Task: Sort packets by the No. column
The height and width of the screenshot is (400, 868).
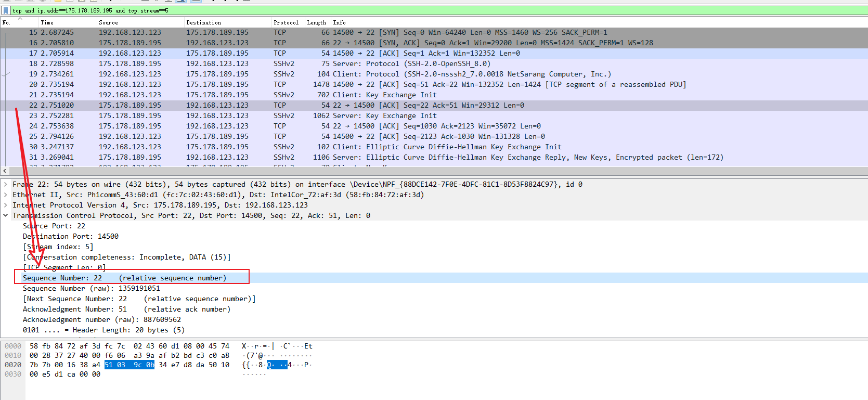Action: (19, 22)
